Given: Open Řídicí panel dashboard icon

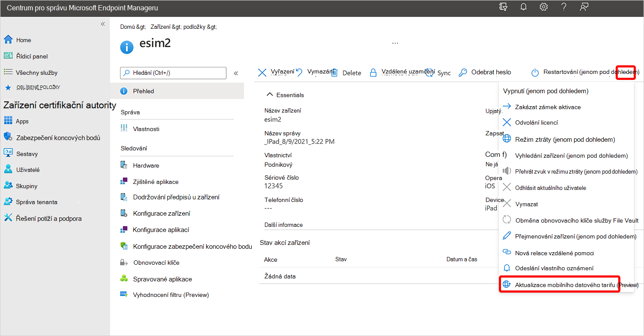Looking at the screenshot, I should (x=8, y=56).
